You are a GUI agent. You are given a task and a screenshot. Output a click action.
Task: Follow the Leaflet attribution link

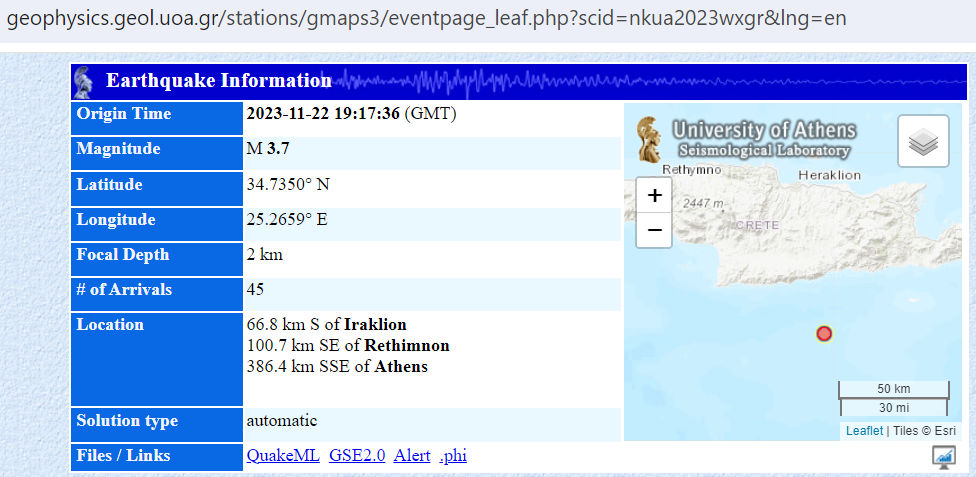864,431
